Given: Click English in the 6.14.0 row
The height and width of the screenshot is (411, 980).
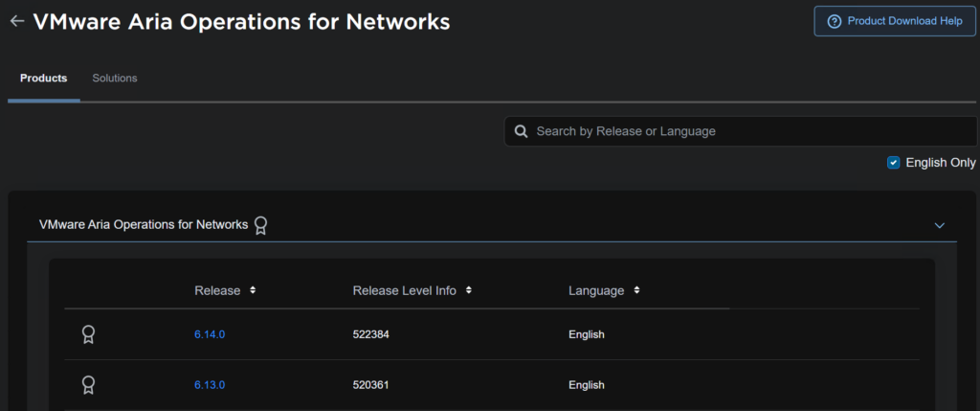Looking at the screenshot, I should click(587, 334).
